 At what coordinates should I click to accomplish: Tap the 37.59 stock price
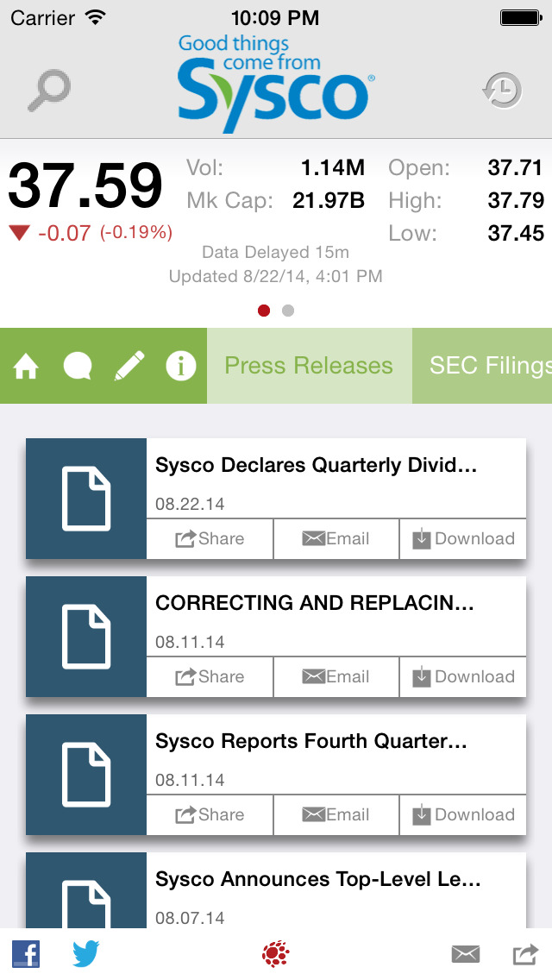[85, 185]
